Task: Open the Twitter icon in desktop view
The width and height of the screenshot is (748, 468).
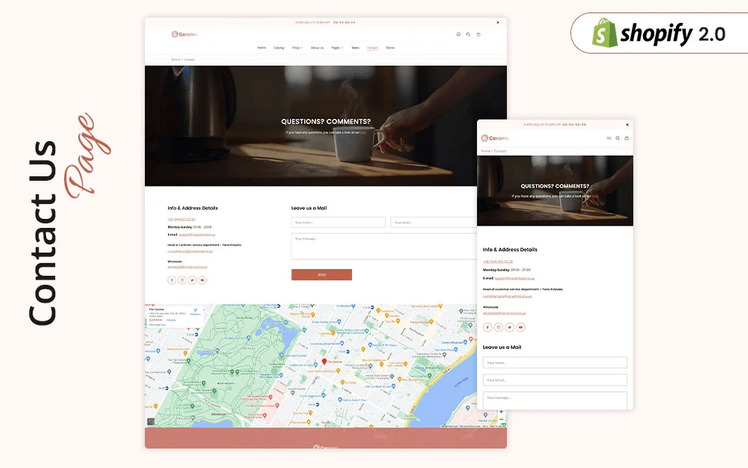Action: [192, 280]
